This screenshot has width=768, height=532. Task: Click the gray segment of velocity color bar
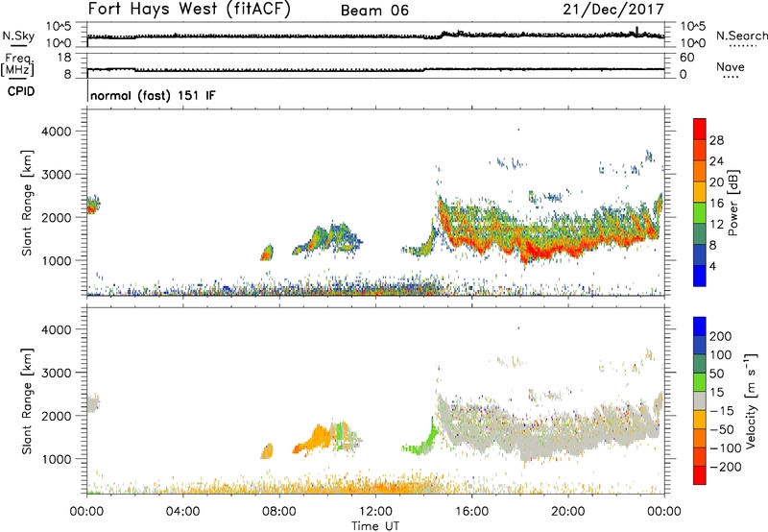(x=700, y=401)
